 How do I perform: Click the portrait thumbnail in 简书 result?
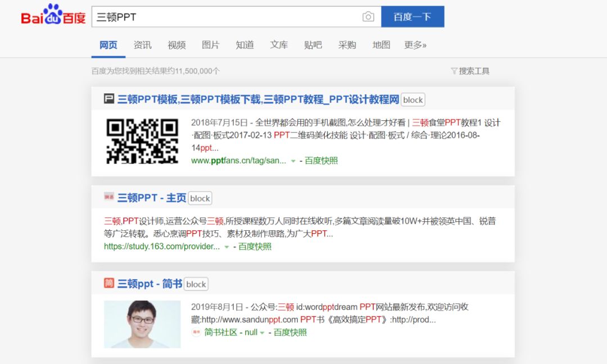[142, 324]
